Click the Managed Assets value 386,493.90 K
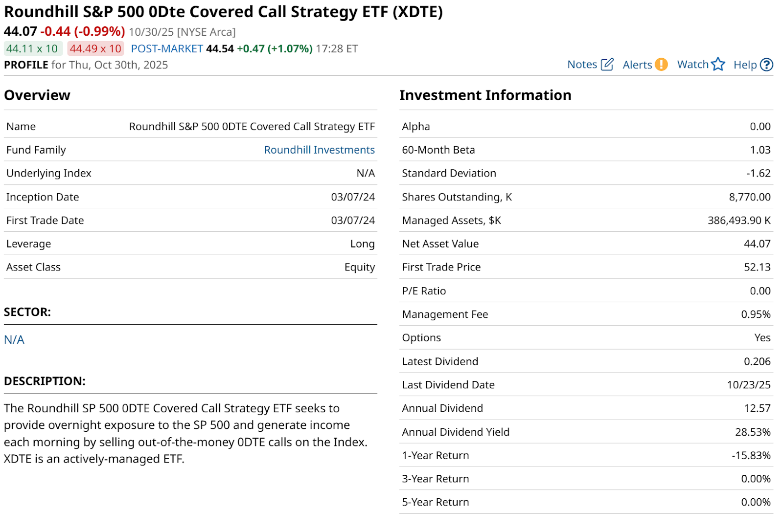 click(x=739, y=221)
